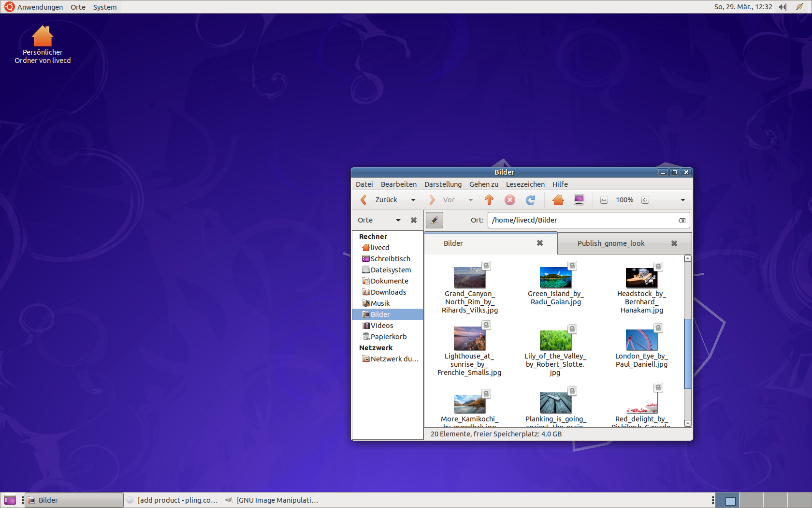Click the scrollbar up arrow
Viewport: 812px width, 508px height.
tap(688, 258)
